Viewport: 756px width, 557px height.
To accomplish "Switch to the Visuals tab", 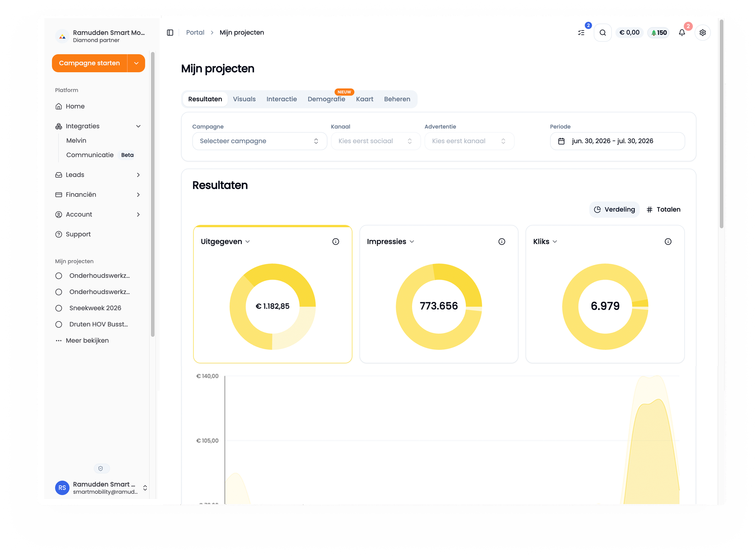I will pos(244,99).
